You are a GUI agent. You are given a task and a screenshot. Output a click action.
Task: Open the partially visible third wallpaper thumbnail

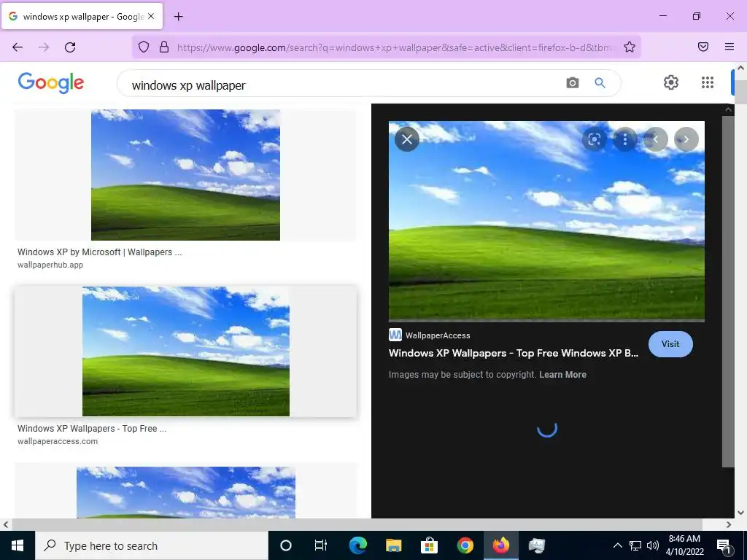[186, 492]
